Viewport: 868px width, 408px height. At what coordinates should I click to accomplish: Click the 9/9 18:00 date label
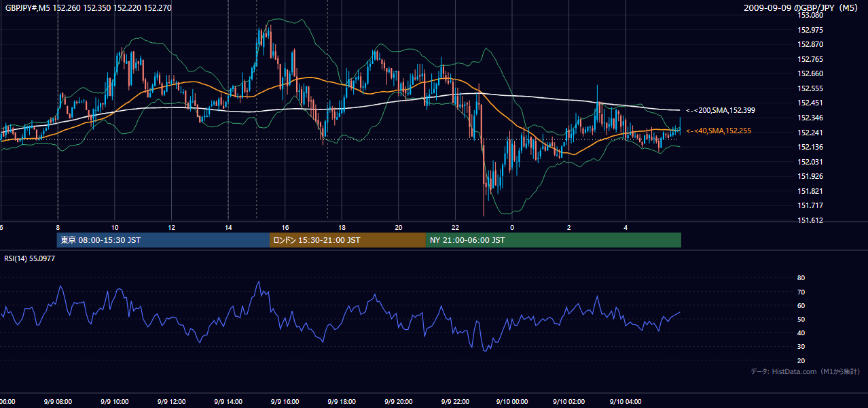(342, 401)
